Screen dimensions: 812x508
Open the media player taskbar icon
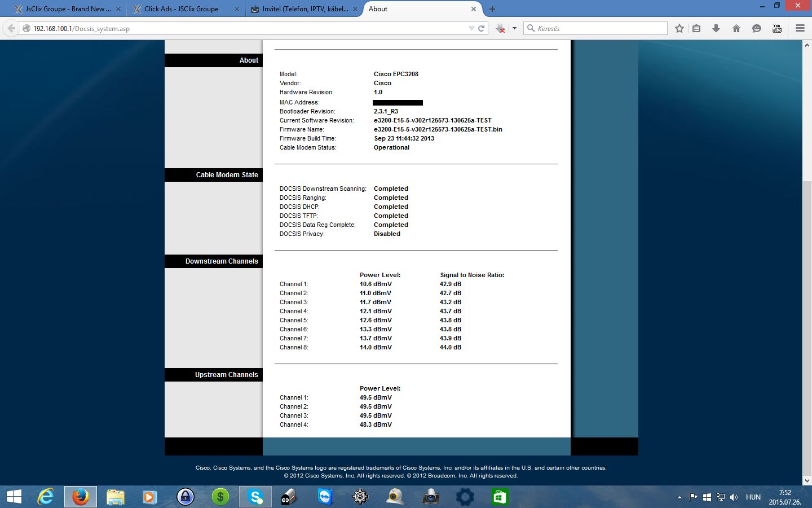point(149,497)
